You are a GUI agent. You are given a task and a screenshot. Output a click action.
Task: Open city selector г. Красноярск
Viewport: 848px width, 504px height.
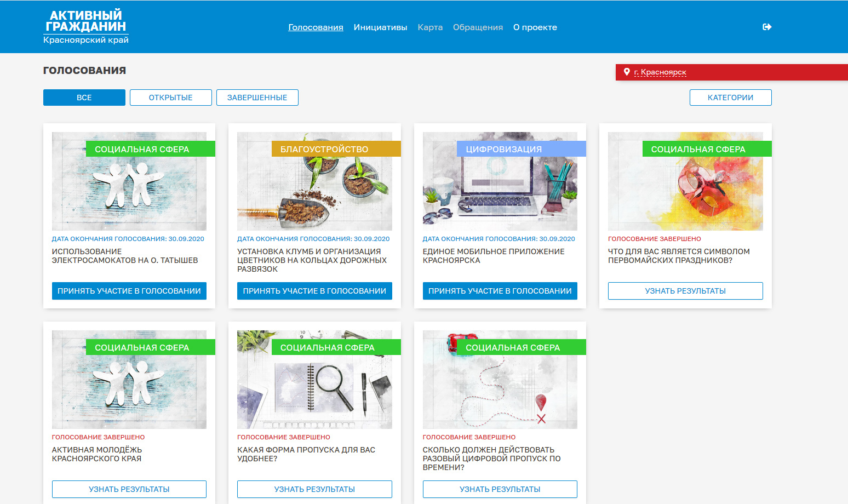(x=660, y=72)
